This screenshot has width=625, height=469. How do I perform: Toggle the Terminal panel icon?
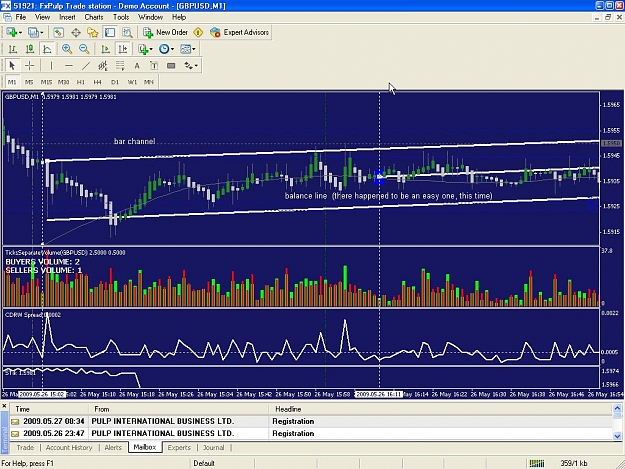[x=110, y=33]
